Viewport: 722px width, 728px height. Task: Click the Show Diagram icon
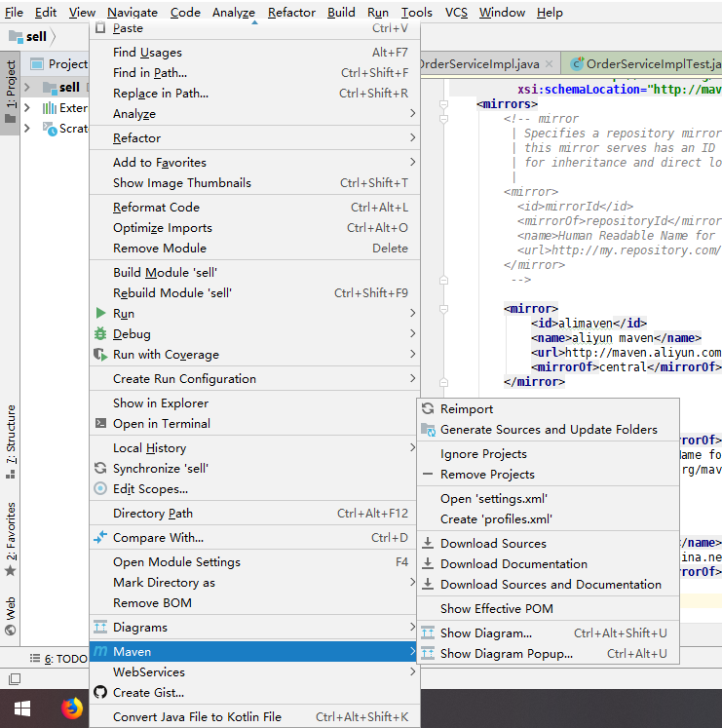(x=427, y=633)
